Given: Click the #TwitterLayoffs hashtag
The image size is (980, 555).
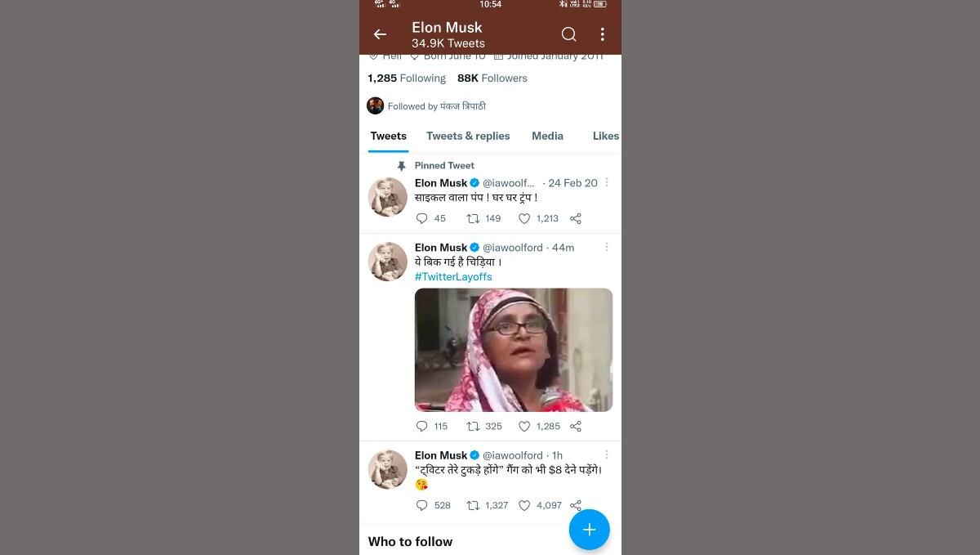Looking at the screenshot, I should [x=453, y=276].
